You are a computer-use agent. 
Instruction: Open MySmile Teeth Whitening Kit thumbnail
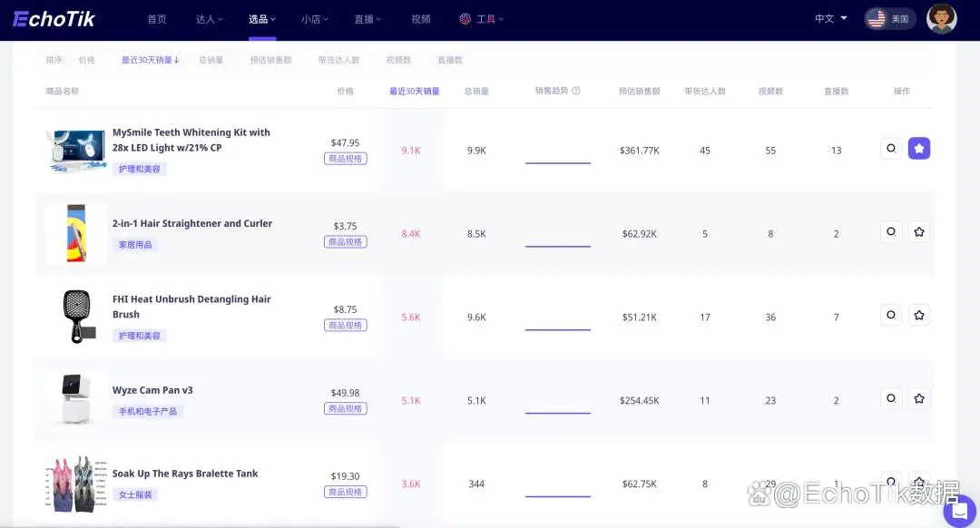[76, 150]
